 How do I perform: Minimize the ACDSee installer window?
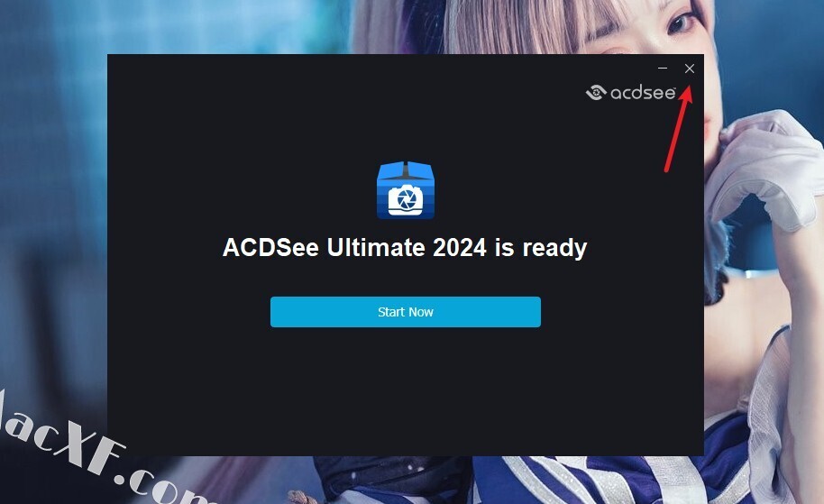663,69
